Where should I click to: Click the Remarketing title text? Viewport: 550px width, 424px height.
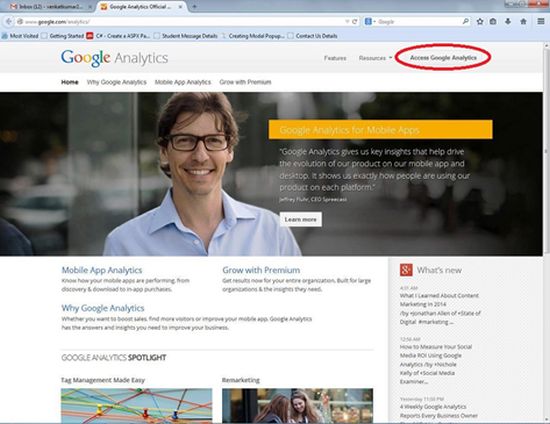click(x=241, y=380)
